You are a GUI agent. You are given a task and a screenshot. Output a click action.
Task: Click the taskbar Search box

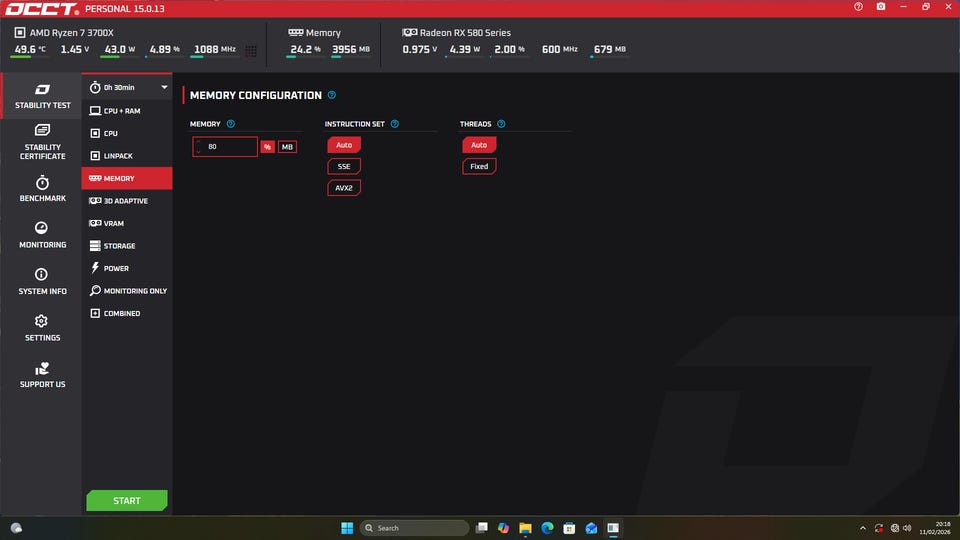[414, 528]
